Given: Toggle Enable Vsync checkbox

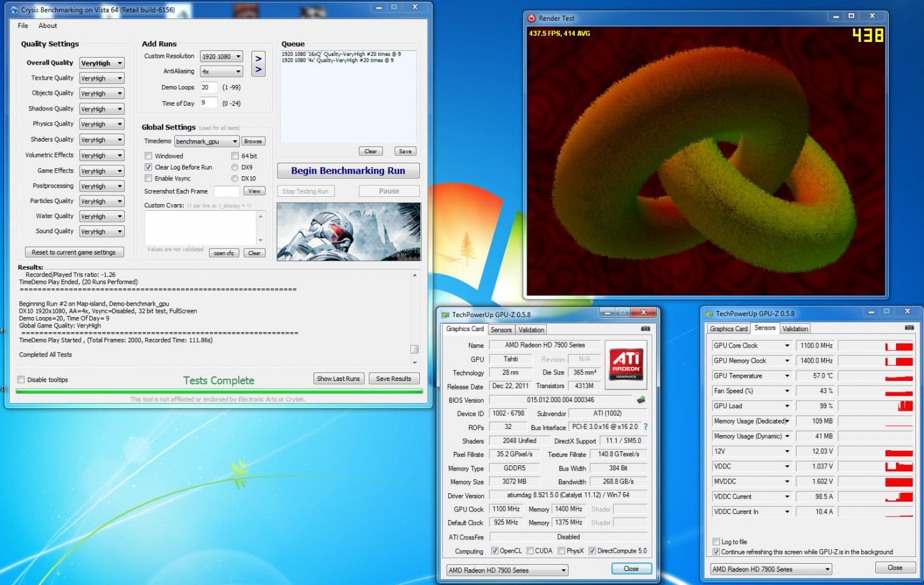Looking at the screenshot, I should tap(148, 178).
